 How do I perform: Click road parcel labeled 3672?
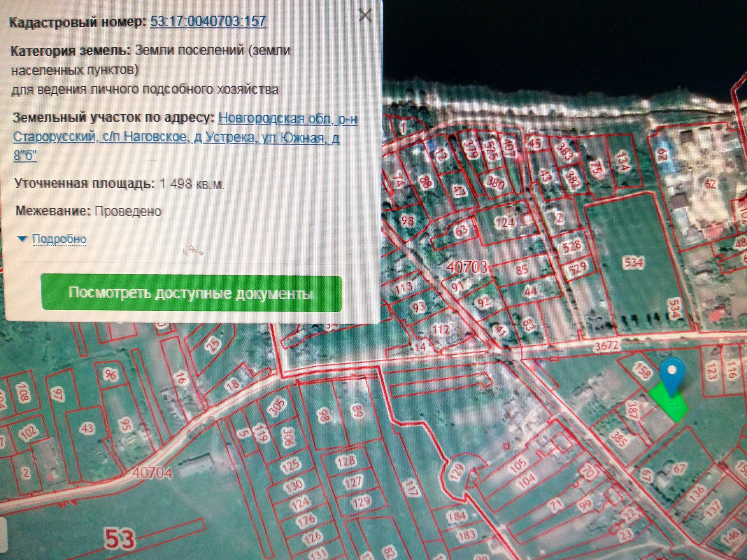coord(607,345)
